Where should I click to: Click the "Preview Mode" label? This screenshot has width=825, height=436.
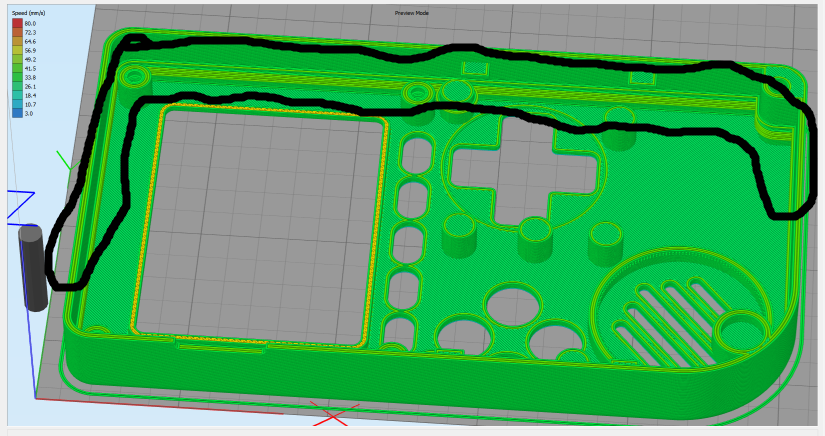[412, 13]
